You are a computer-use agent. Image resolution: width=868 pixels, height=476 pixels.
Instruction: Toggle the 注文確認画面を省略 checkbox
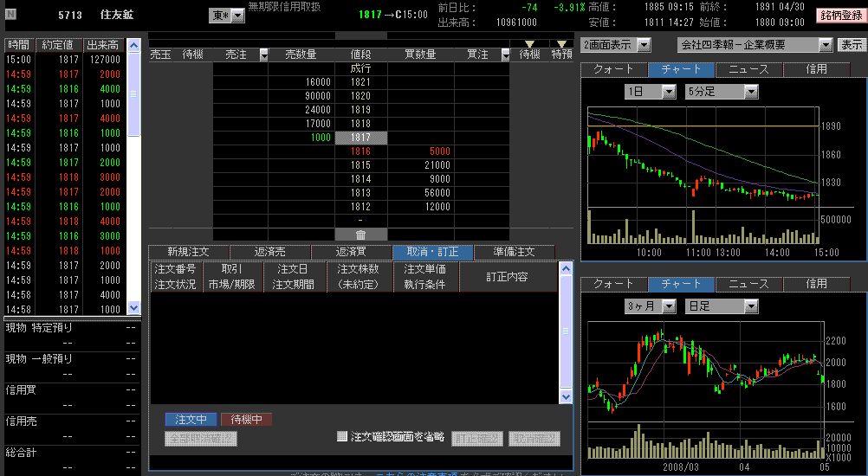[342, 437]
